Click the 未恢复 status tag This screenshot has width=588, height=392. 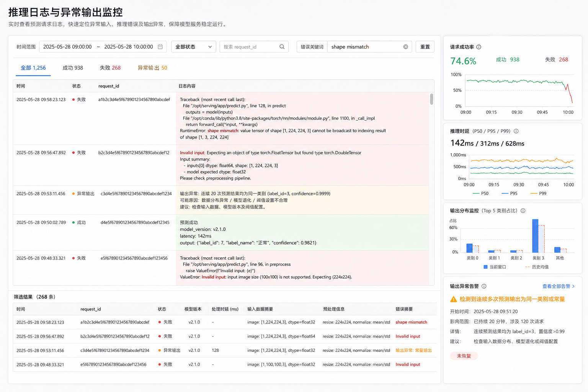point(464,356)
